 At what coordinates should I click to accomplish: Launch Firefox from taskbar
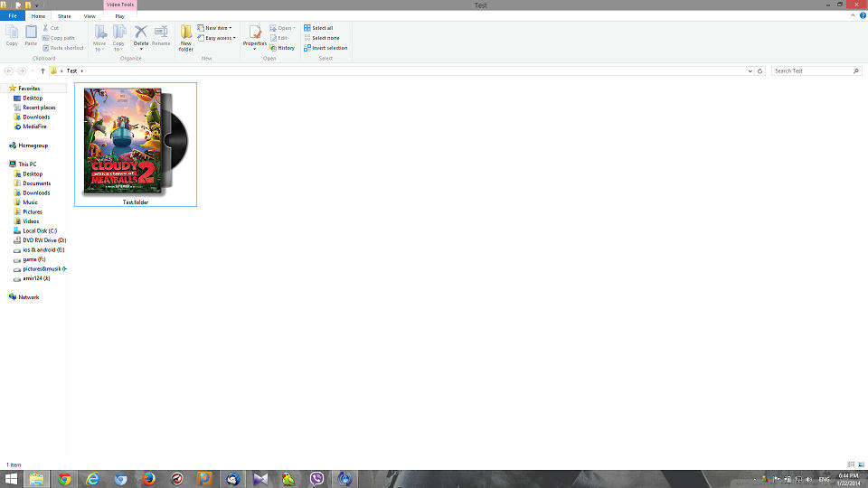click(149, 479)
